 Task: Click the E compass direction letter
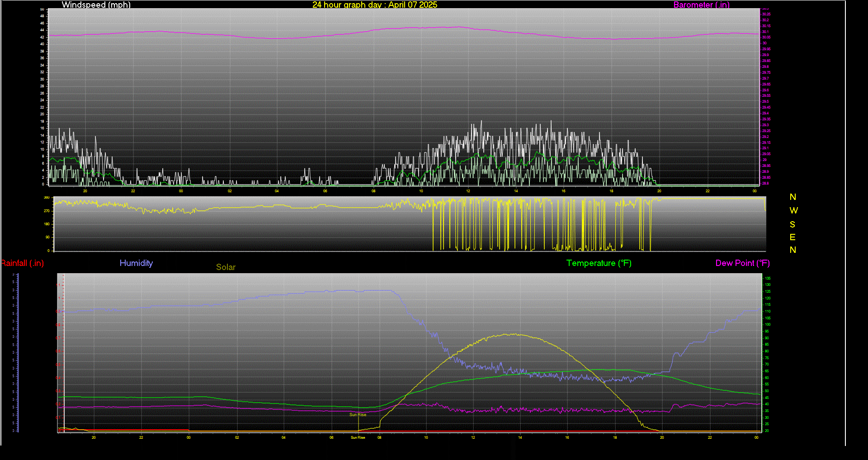(x=793, y=237)
